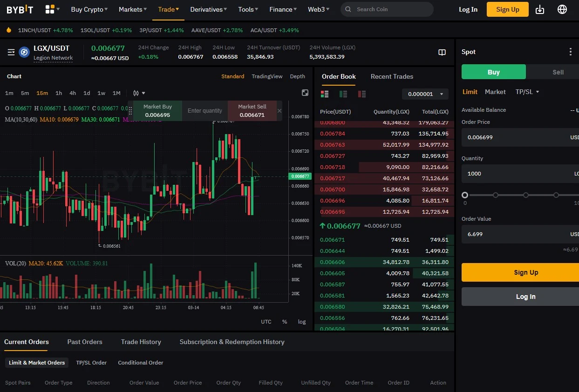Viewport: 579px width, 392px height.
Task: Show both bids and asks order book view
Action: coord(325,94)
